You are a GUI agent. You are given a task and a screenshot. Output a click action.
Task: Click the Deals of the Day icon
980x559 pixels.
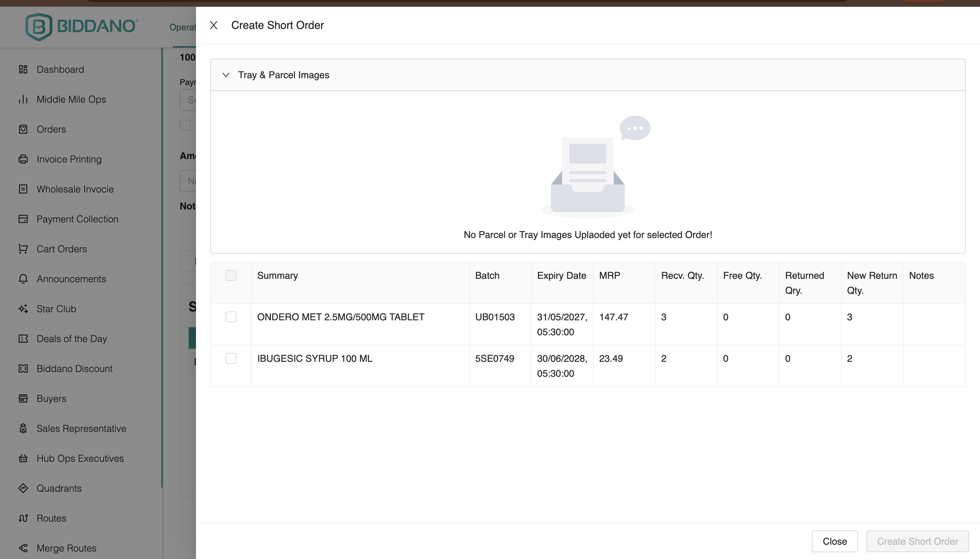23,339
